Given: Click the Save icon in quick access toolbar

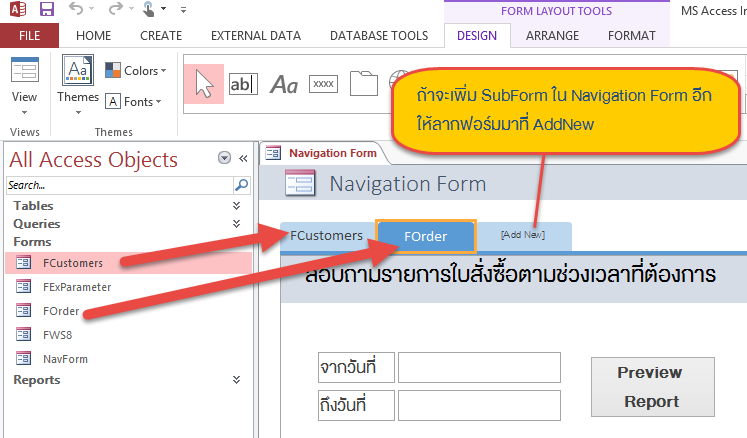Looking at the screenshot, I should click(46, 9).
